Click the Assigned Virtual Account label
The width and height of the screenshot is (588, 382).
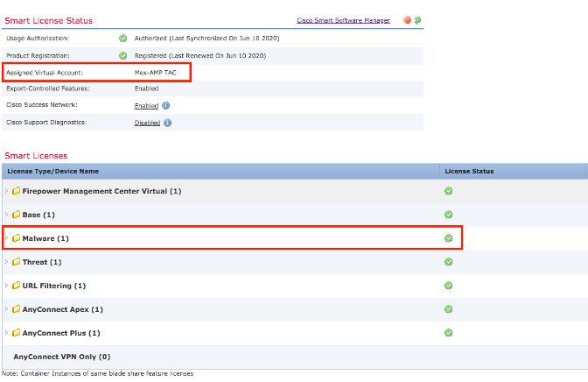coord(45,73)
